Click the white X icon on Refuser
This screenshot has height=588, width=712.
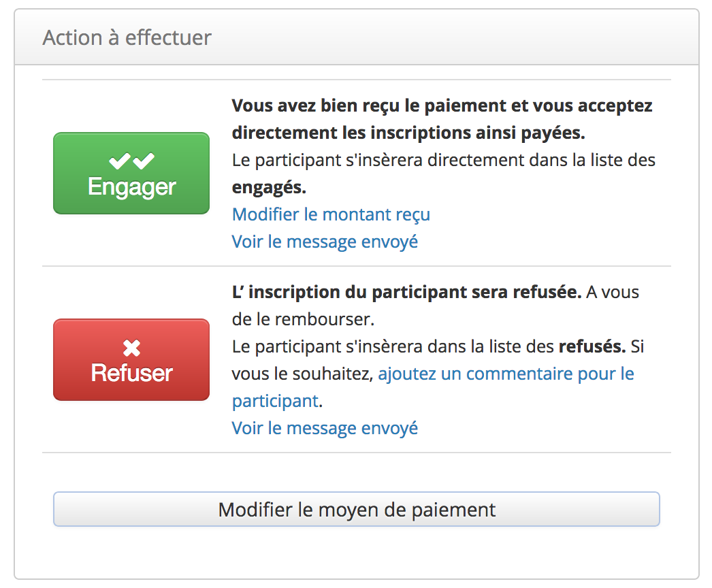tap(131, 348)
